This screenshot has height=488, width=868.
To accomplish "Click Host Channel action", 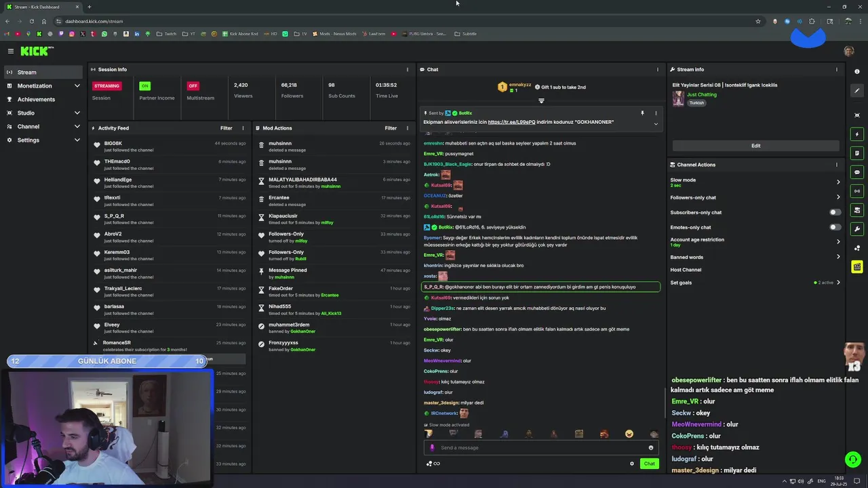I will (686, 270).
